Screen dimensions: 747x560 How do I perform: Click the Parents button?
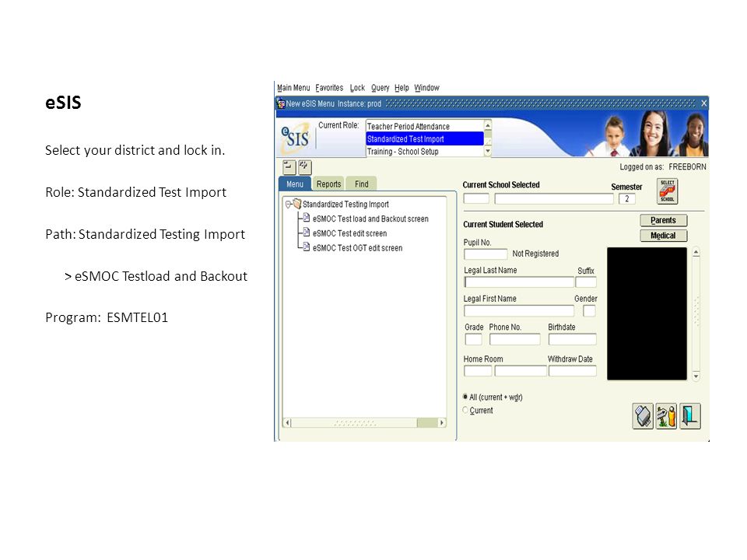663,220
